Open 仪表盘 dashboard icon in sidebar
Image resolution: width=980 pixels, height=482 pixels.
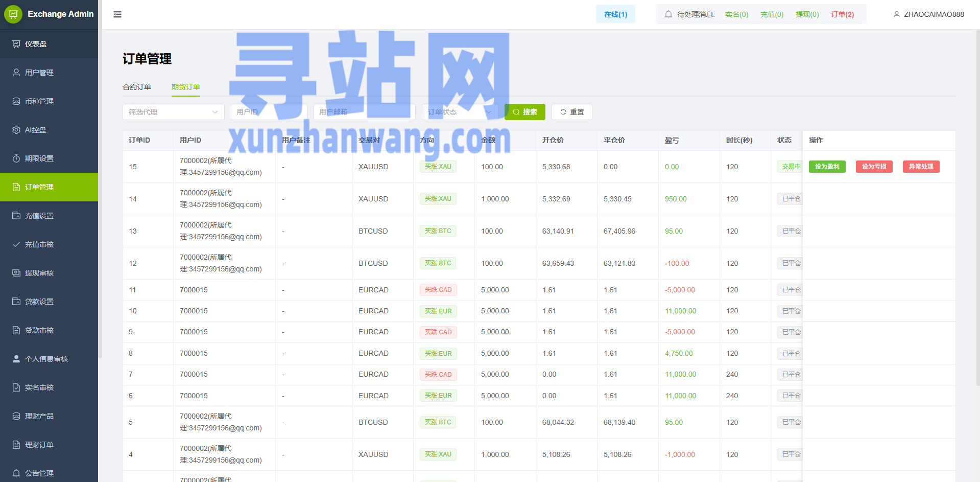[16, 44]
